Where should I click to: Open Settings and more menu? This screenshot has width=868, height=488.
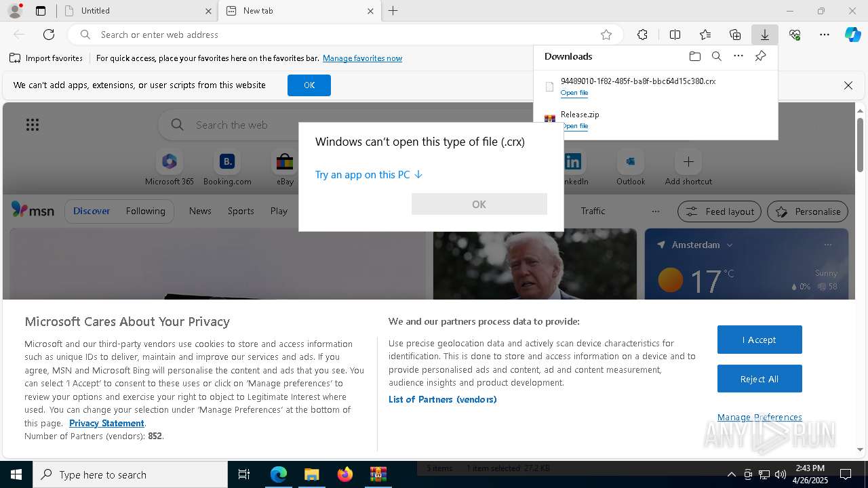[x=825, y=35]
